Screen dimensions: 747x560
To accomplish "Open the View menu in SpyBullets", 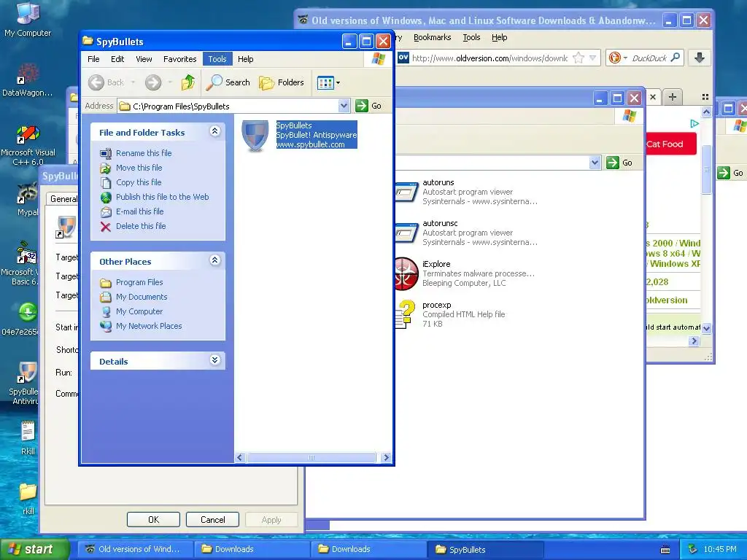I will point(144,59).
